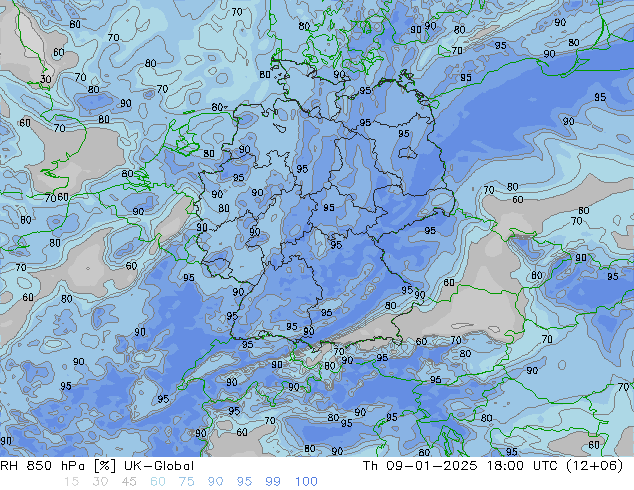Select legend value 15 in the color scale

[71, 482]
